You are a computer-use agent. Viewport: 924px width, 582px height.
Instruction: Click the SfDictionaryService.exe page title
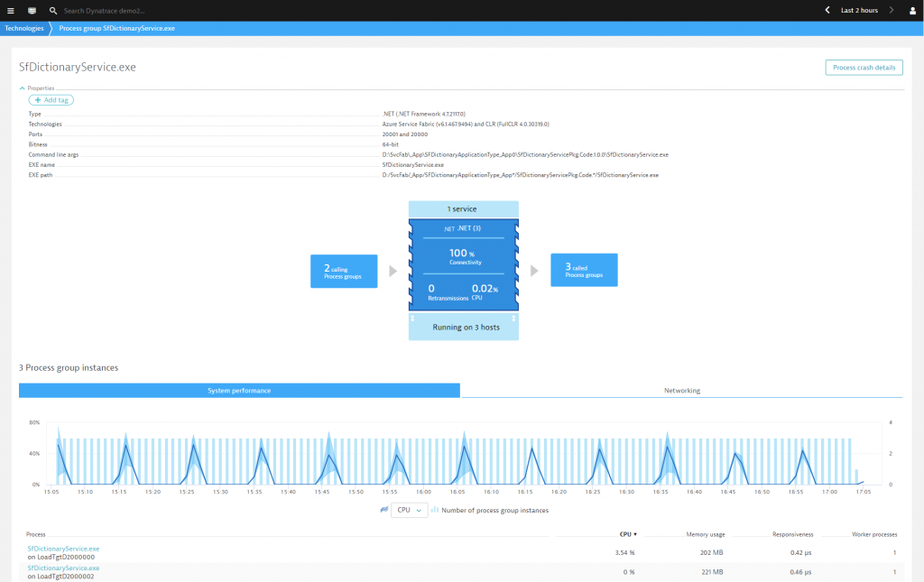78,67
